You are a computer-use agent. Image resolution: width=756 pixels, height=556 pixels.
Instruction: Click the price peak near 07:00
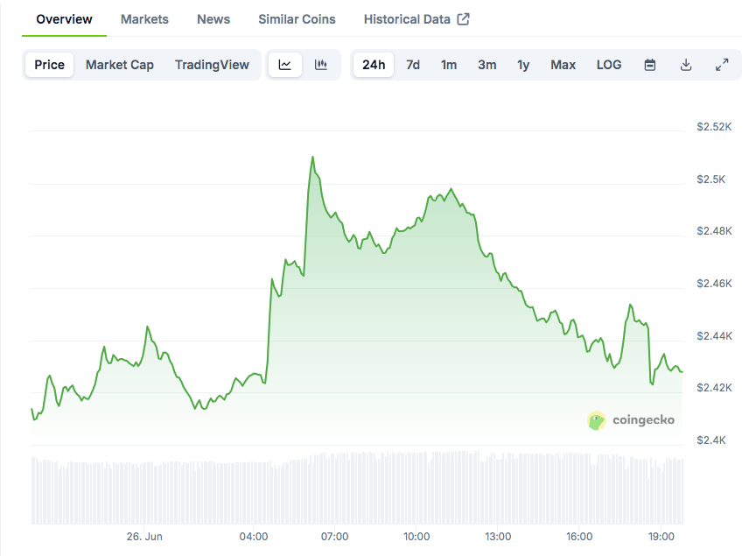313,157
